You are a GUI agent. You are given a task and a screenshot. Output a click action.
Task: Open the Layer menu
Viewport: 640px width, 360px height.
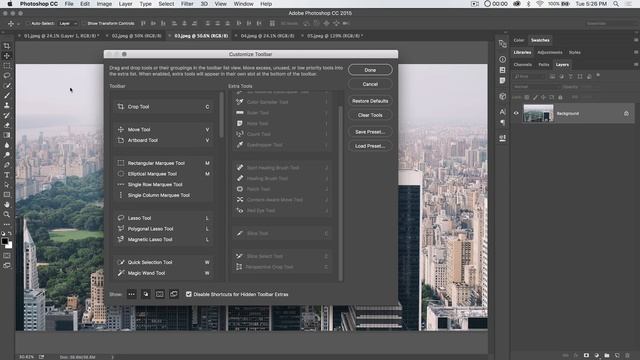coord(125,4)
